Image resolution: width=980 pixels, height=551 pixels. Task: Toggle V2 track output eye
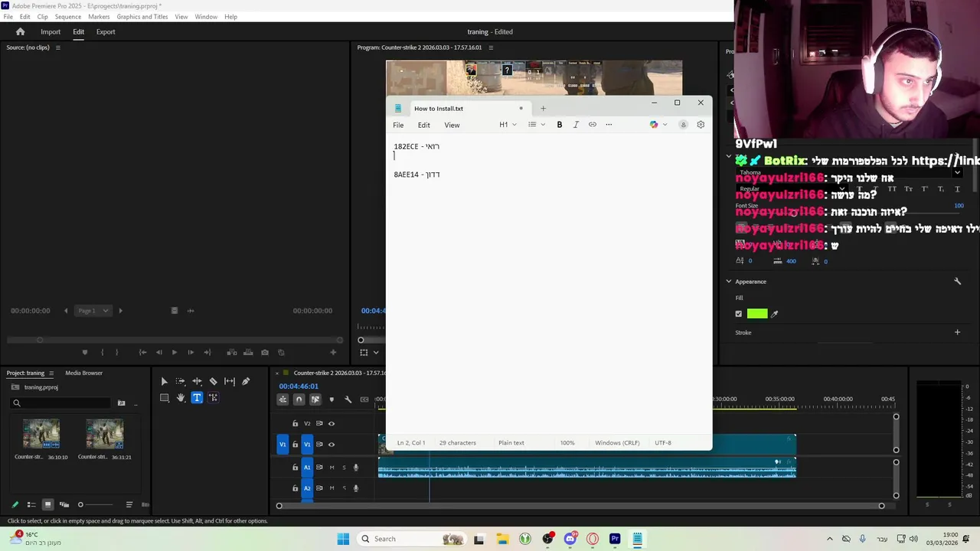(332, 423)
